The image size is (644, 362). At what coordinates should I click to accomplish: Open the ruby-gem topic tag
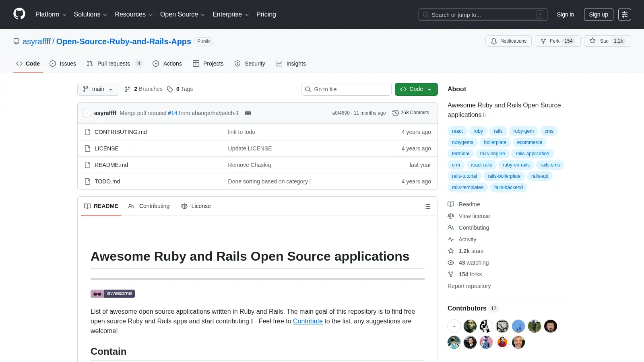[x=523, y=131]
